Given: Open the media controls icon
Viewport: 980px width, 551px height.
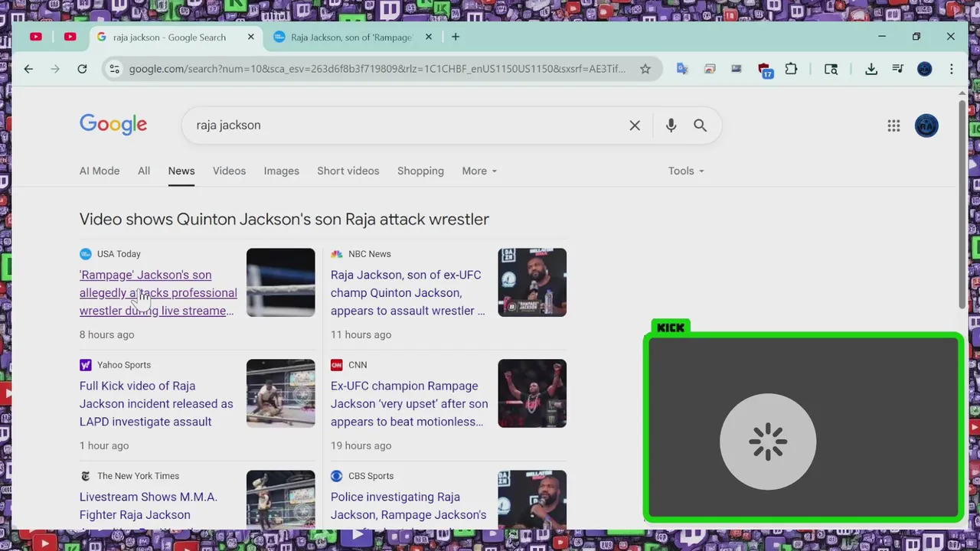Looking at the screenshot, I should [898, 69].
